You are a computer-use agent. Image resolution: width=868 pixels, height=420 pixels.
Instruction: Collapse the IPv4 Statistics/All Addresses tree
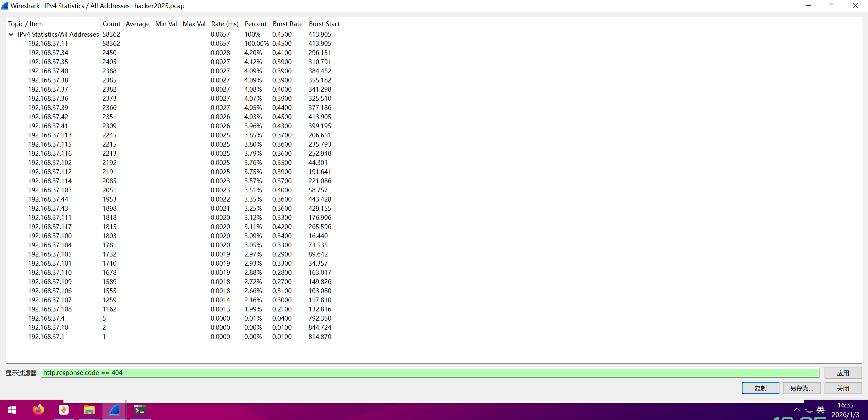11,34
